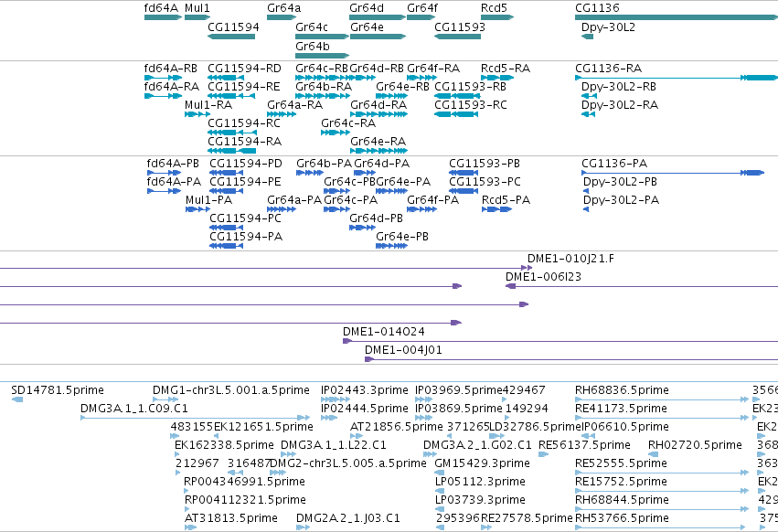The width and height of the screenshot is (778, 532).
Task: Select EST RP004346991.5prime
Action: pos(187,491)
